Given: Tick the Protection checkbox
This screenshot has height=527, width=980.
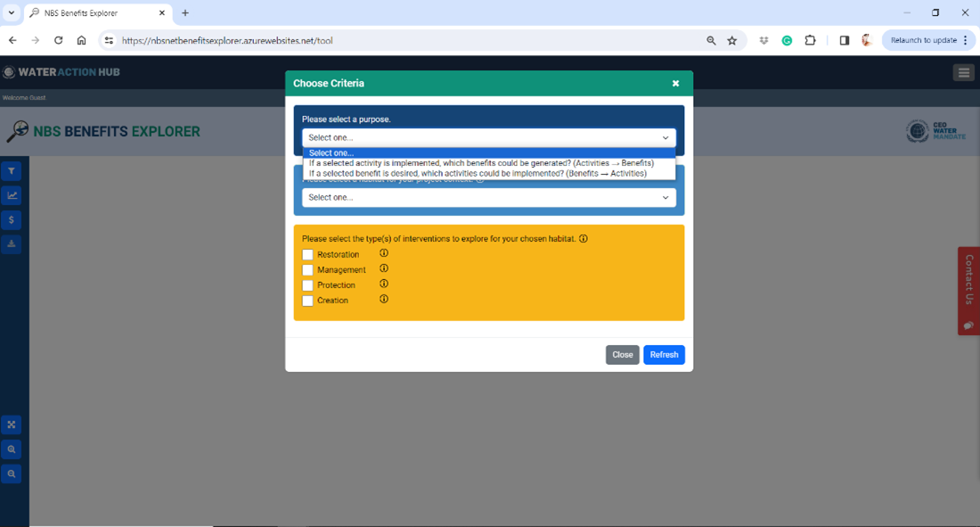Looking at the screenshot, I should click(x=307, y=285).
